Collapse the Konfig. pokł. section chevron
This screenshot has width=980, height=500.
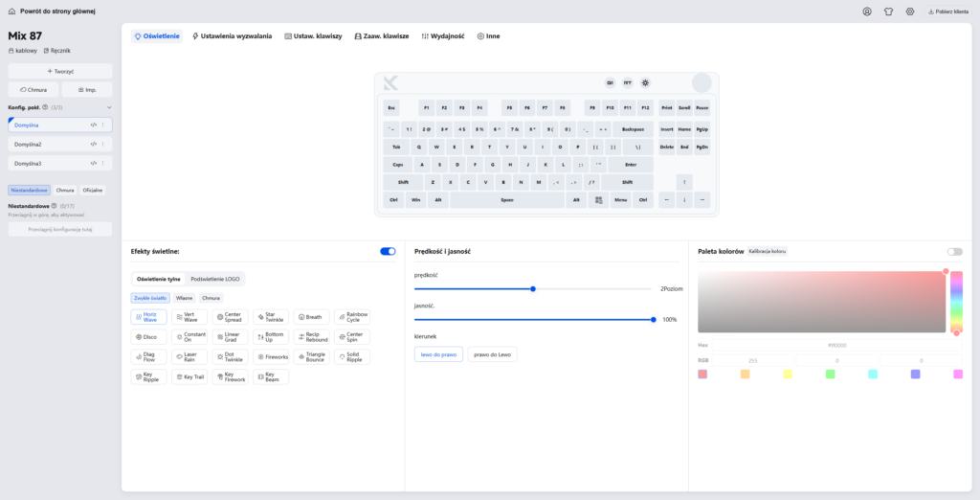[109, 107]
